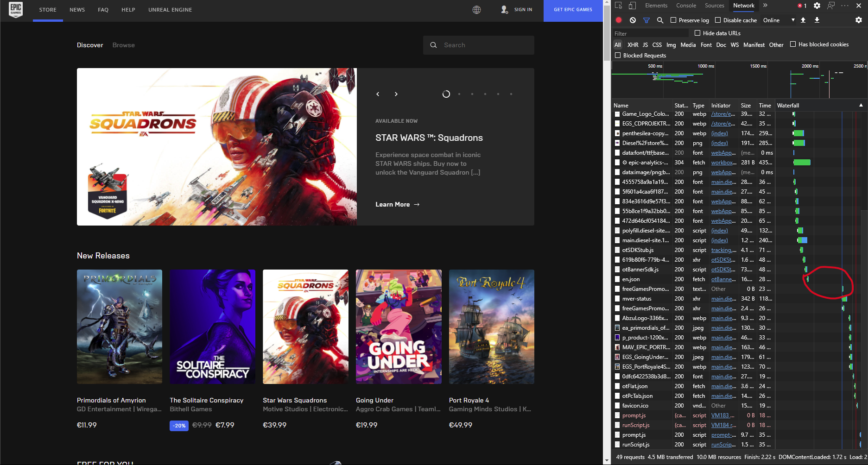Filter requests by XHR
The width and height of the screenshot is (868, 465).
pos(633,45)
